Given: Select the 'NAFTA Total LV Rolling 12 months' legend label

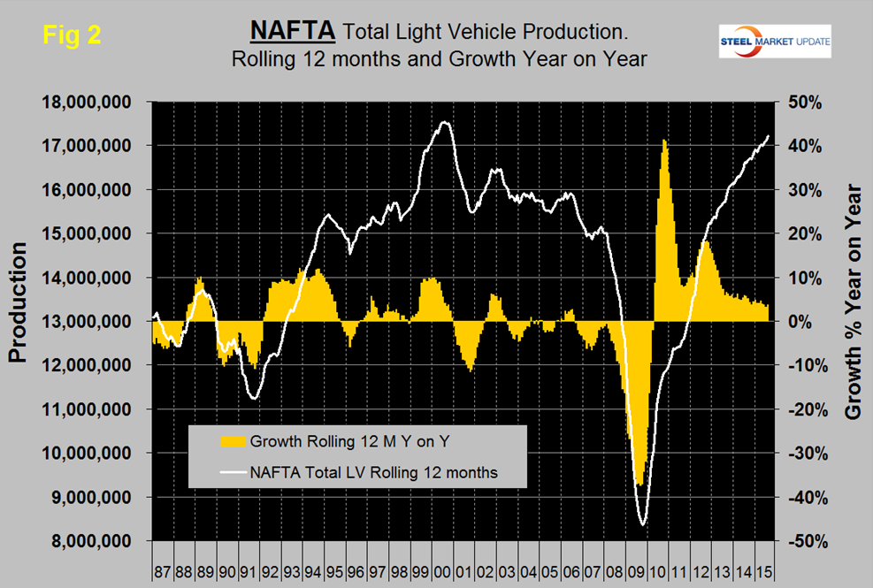Looking at the screenshot, I should [x=374, y=473].
